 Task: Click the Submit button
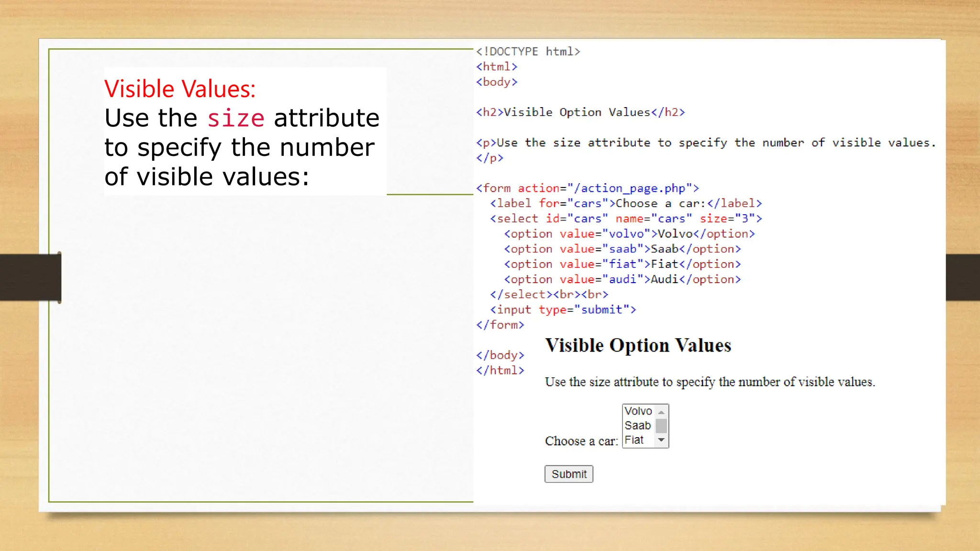click(x=568, y=474)
